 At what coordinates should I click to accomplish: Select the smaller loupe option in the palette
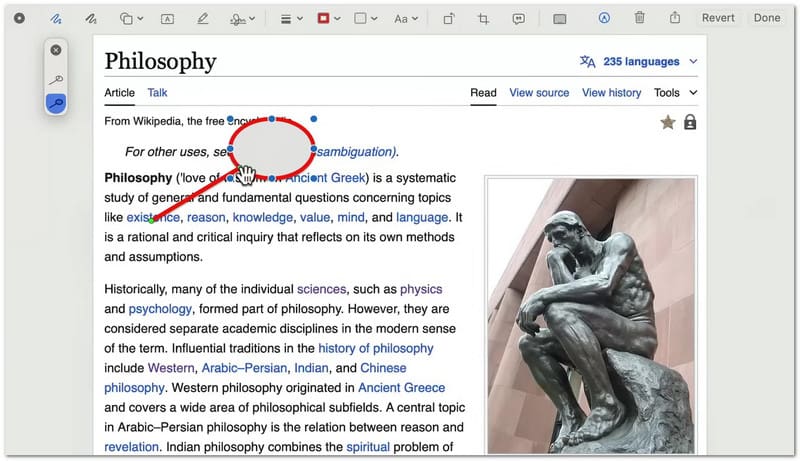(x=56, y=79)
